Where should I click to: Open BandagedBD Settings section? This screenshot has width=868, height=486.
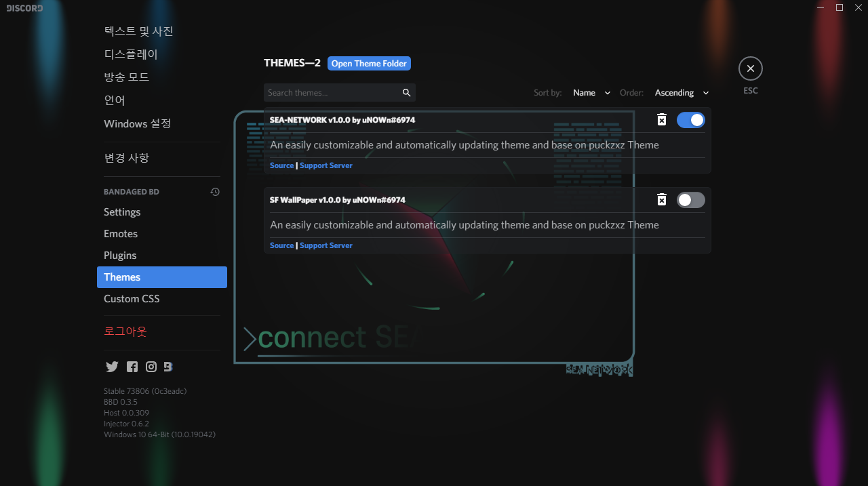tap(162, 212)
